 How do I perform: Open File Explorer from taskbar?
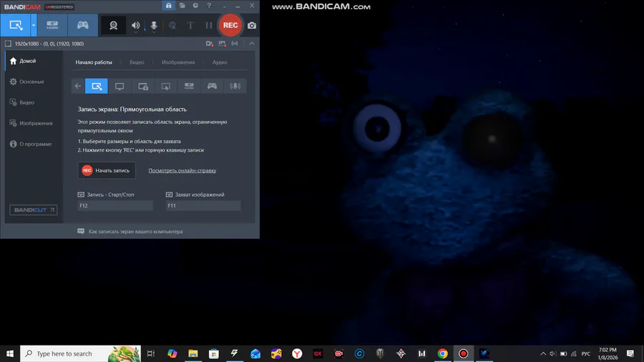[x=192, y=353]
